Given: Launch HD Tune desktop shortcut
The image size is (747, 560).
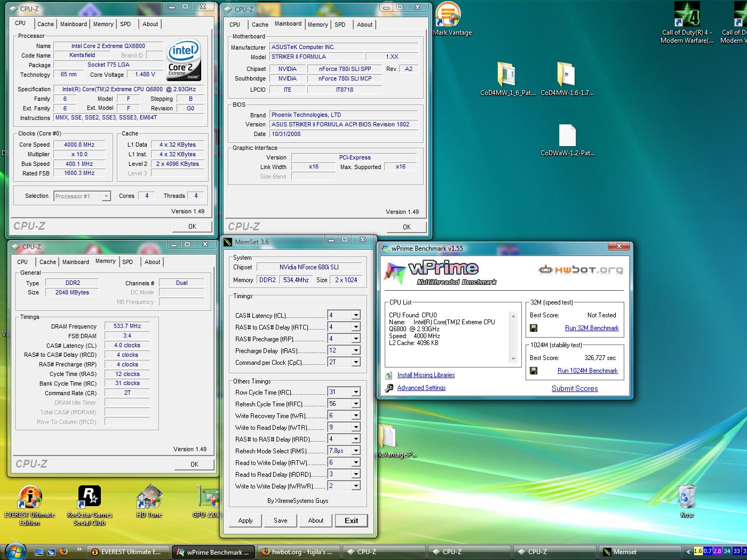Looking at the screenshot, I should click(x=149, y=501).
